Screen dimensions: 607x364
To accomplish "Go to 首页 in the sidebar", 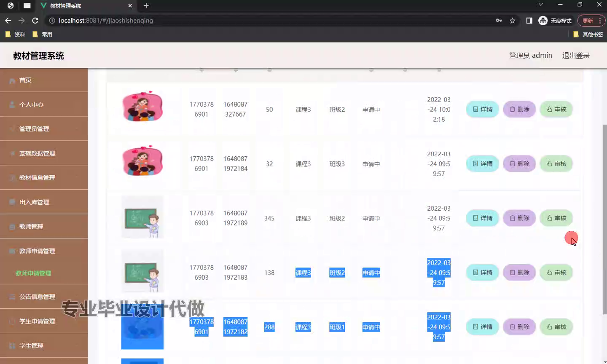I will click(x=44, y=80).
